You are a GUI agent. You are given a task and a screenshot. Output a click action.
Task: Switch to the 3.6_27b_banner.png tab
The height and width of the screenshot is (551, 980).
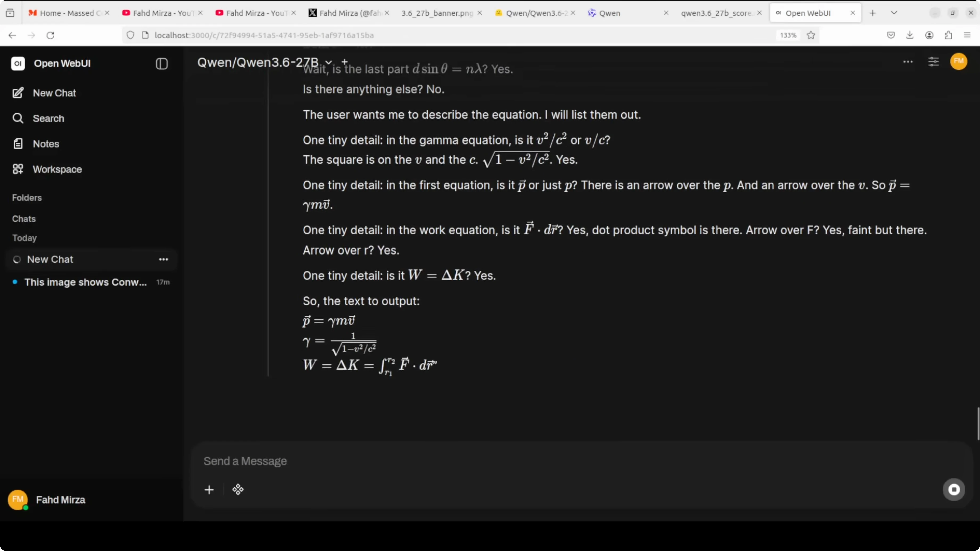[x=437, y=13]
